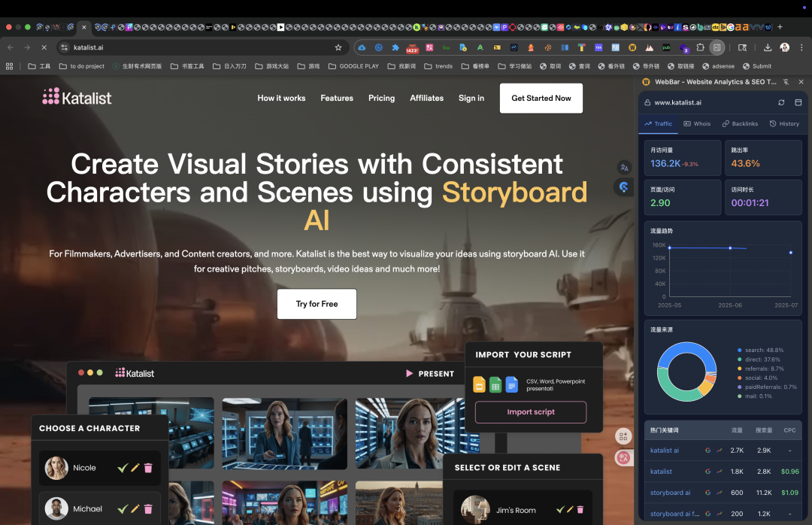Click the green checkmark next to Michael
The height and width of the screenshot is (525, 812).
pos(123,509)
